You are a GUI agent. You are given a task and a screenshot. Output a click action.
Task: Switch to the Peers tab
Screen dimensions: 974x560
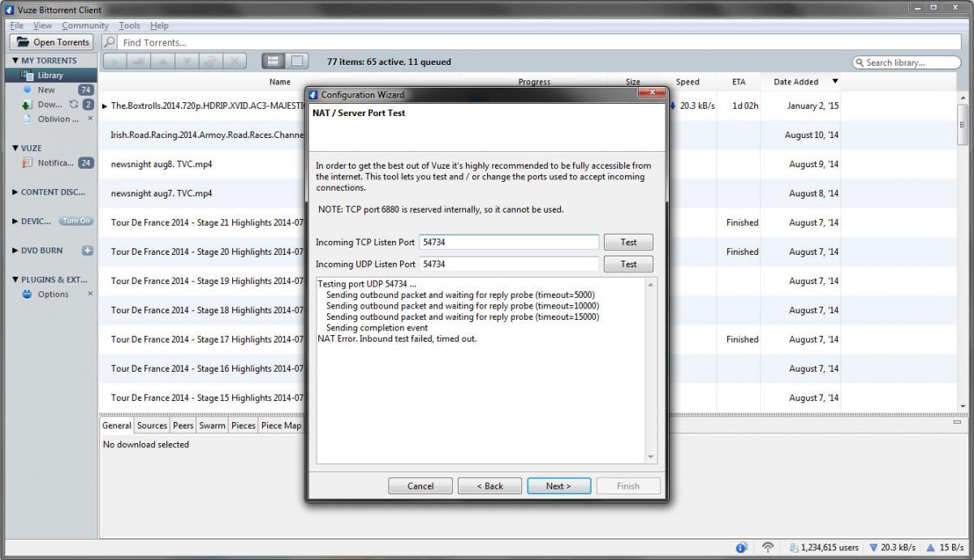(183, 425)
